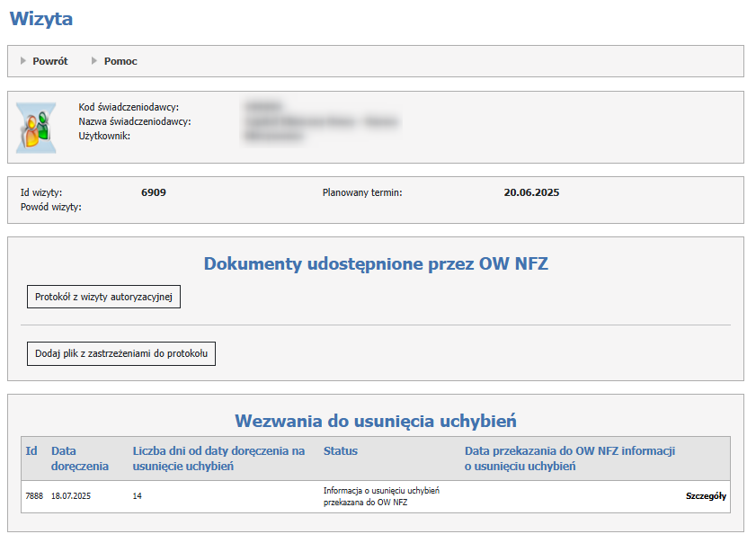Click the Wezwania do usunięcia uchybień heading
This screenshot has height=543, width=756.
click(x=376, y=421)
